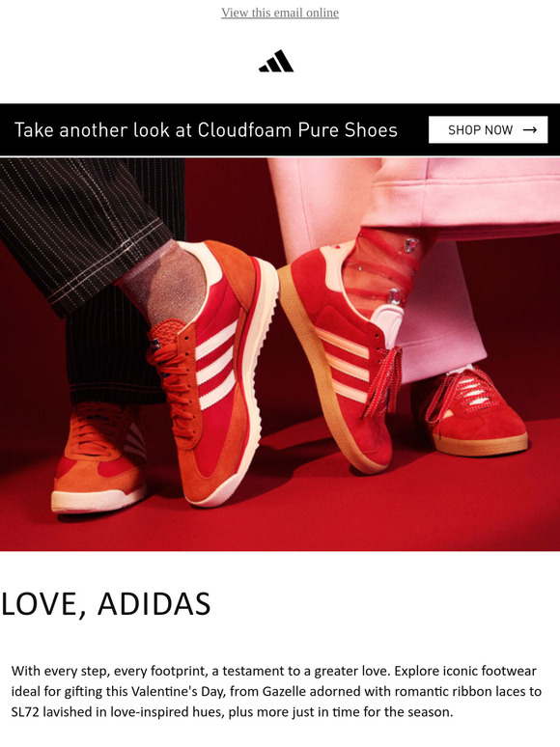Click the upright orange SL72 sneaker
The image size is (560, 747).
point(214,372)
